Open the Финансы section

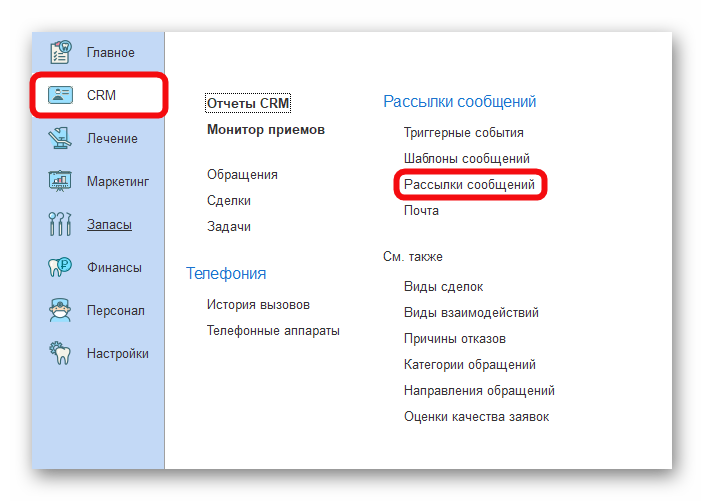pos(114,268)
